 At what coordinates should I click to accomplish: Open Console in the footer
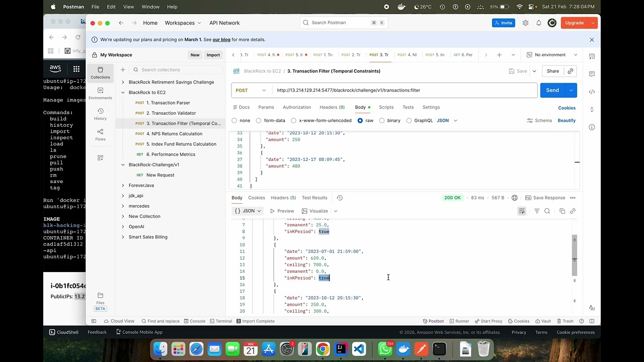pos(195,321)
